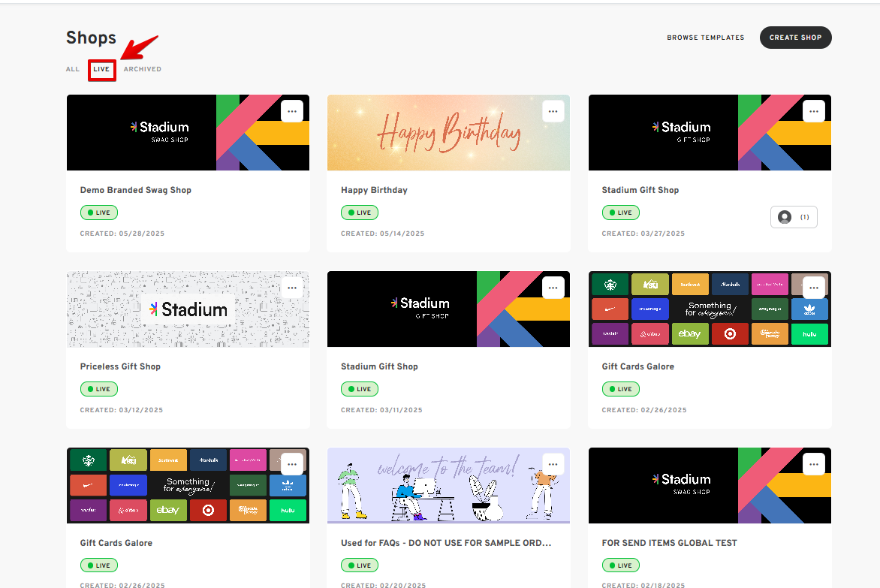Open the Priceless Gift Shop banner thumbnail
Image resolution: width=880 pixels, height=588 pixels.
pyautogui.click(x=188, y=309)
